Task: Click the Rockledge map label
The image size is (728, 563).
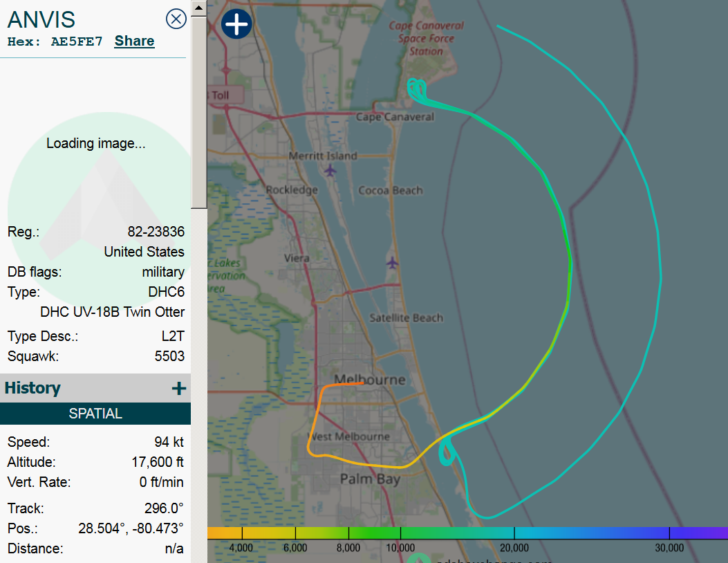Action: tap(292, 190)
